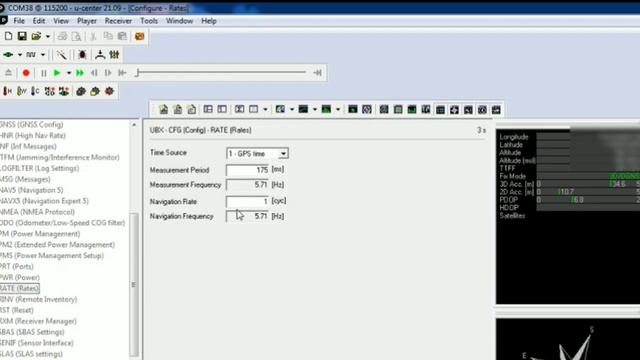Open the play speed dropdown arrow
Image resolution: width=640 pixels, height=360 pixels.
click(69, 73)
